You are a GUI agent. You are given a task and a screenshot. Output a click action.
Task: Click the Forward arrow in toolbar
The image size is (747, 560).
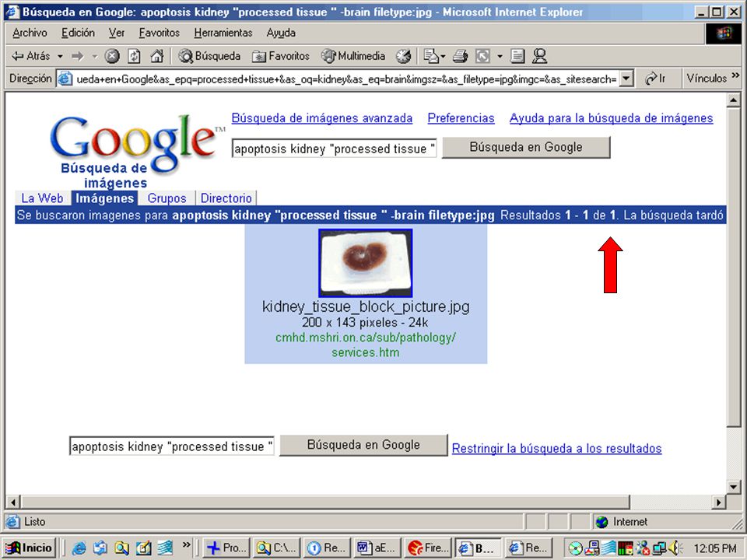pos(78,56)
